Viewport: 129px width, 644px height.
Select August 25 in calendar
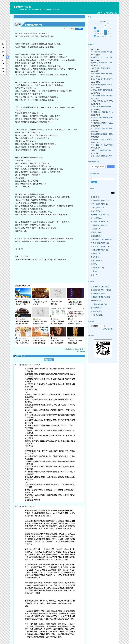point(95,36)
